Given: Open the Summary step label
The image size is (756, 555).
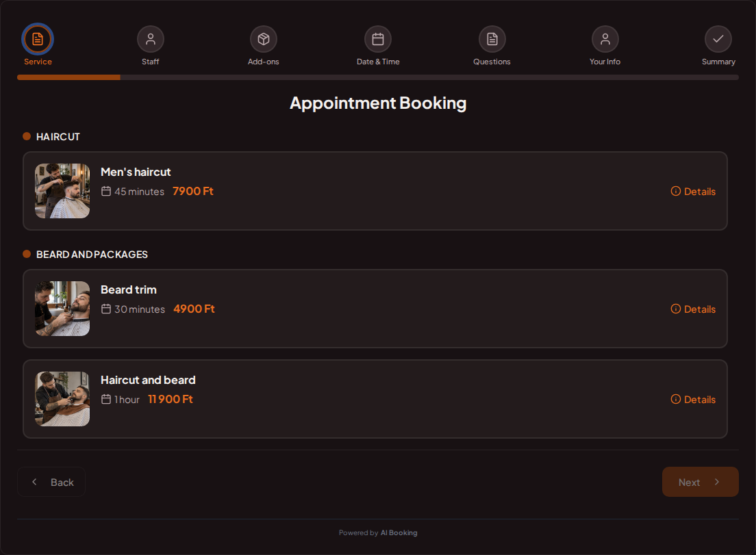Looking at the screenshot, I should (718, 62).
